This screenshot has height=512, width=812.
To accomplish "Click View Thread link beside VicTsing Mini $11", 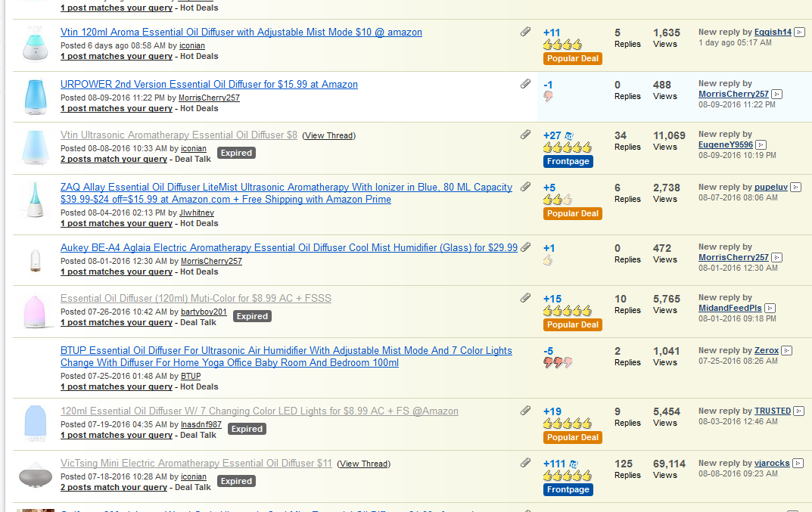I will pyautogui.click(x=363, y=464).
